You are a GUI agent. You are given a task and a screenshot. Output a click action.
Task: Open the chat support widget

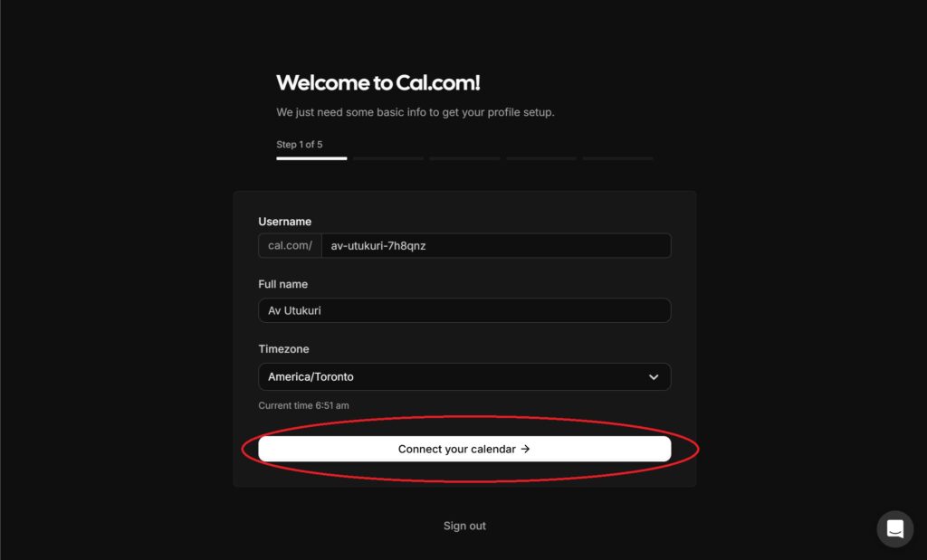[894, 529]
